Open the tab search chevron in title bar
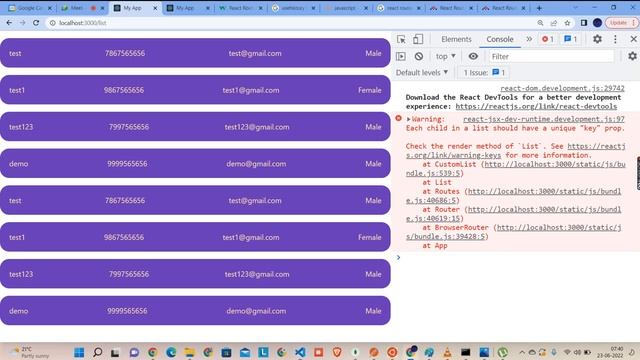 [575, 8]
